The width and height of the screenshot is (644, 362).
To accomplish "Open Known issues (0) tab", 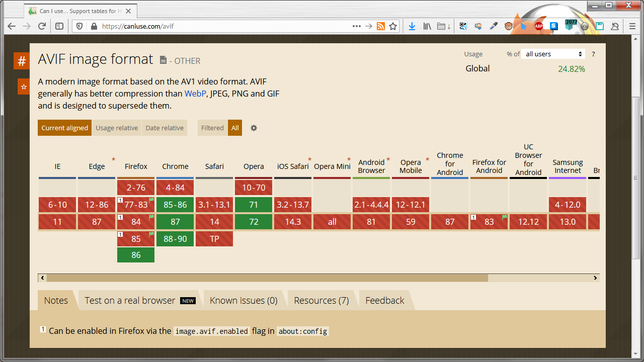I will (x=244, y=300).
